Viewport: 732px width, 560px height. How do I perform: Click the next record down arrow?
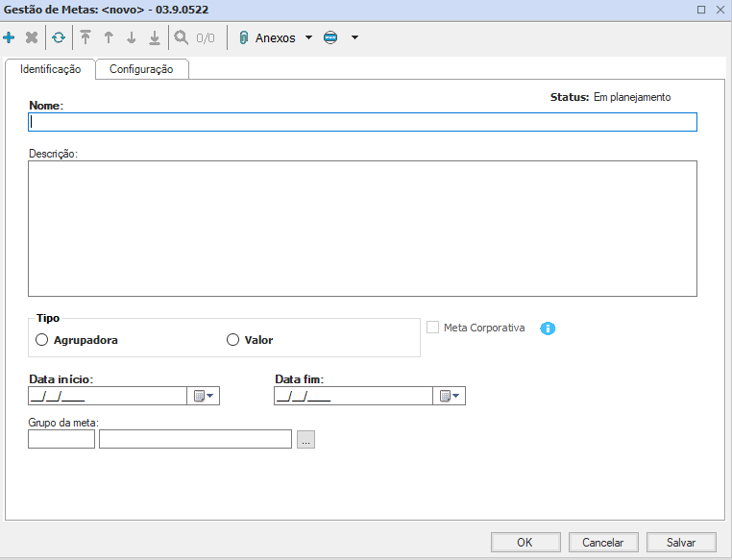pyautogui.click(x=132, y=38)
